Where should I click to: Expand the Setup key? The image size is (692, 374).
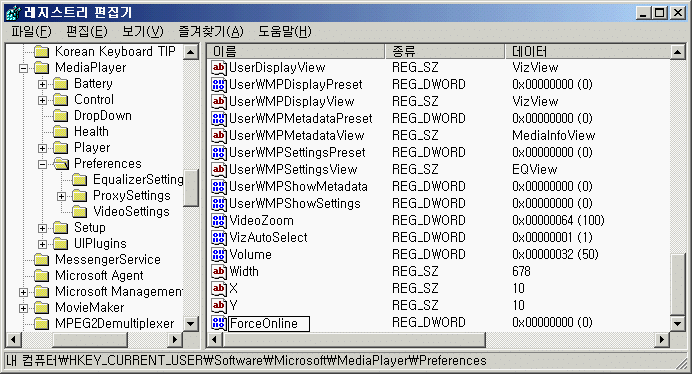[42, 228]
